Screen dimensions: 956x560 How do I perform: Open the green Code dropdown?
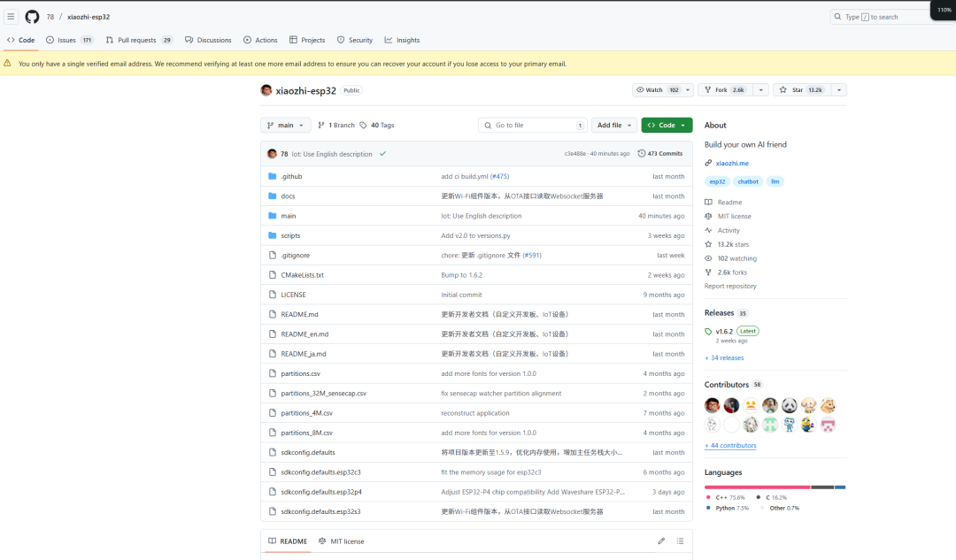pyautogui.click(x=667, y=125)
